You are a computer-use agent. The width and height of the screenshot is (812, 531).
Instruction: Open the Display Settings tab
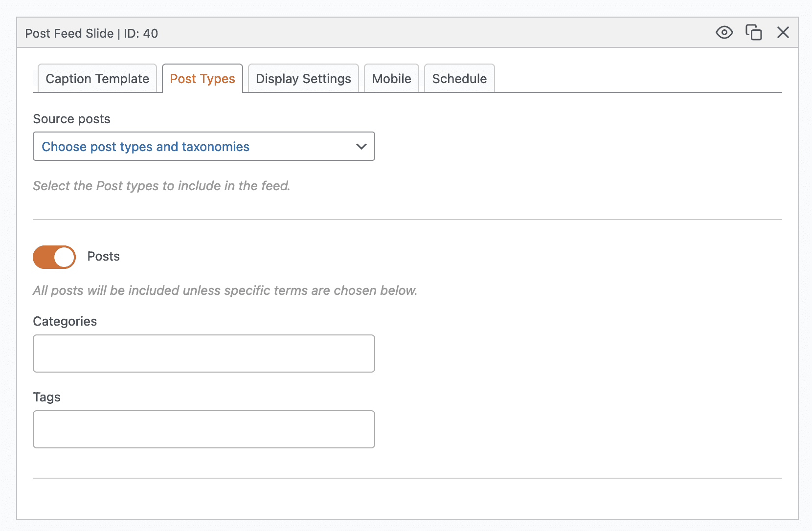tap(303, 79)
